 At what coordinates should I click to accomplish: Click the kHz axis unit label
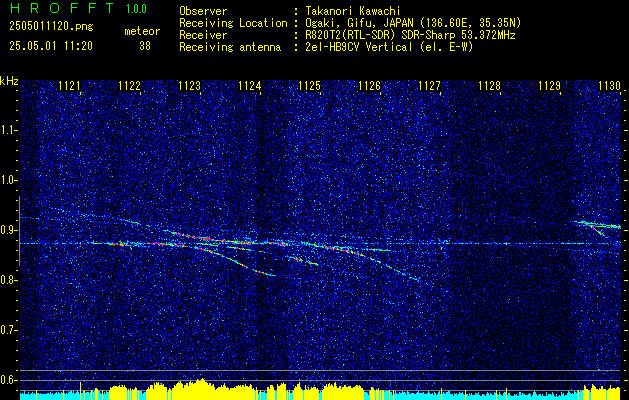[9, 81]
